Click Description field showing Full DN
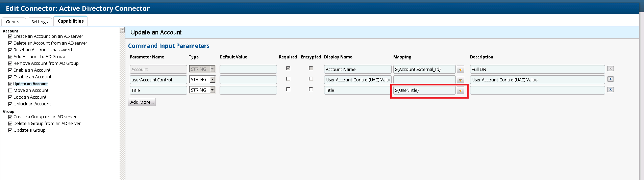644x180 pixels. 537,69
